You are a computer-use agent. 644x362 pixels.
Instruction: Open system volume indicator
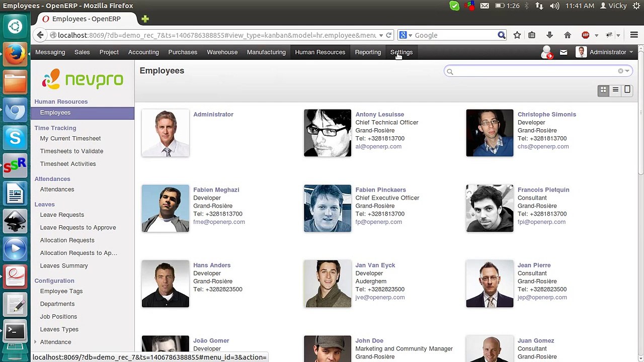click(554, 6)
